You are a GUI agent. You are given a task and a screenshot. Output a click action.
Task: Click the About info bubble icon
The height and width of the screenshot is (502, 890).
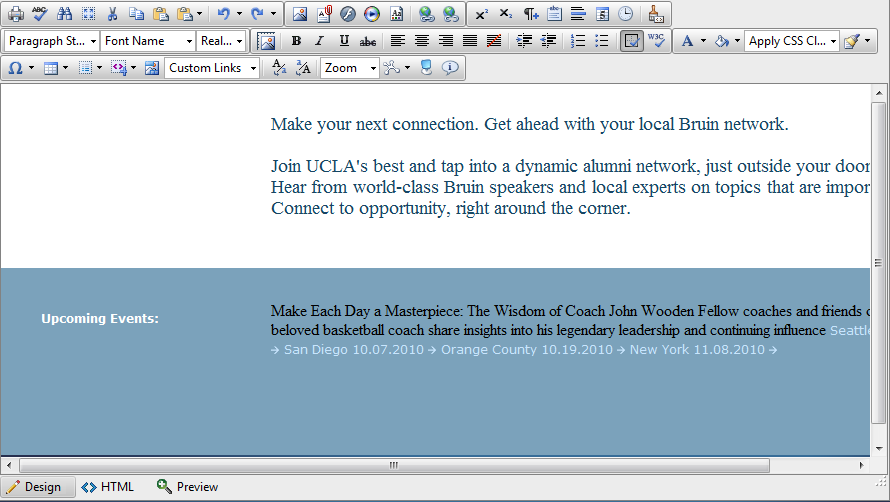click(450, 68)
